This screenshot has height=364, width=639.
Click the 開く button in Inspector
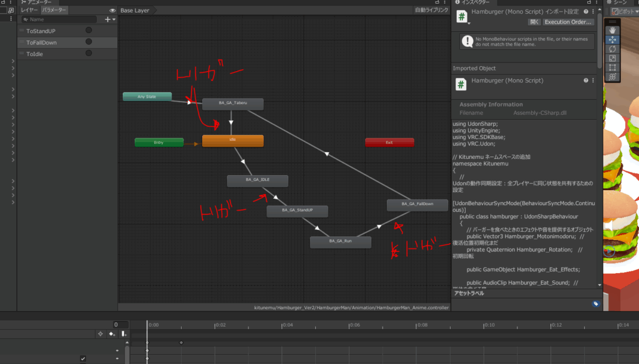(x=534, y=22)
